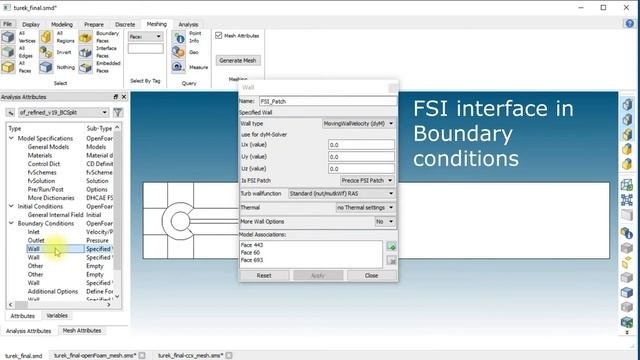The image size is (640, 360).
Task: Open the File menu
Action: pos(7,24)
